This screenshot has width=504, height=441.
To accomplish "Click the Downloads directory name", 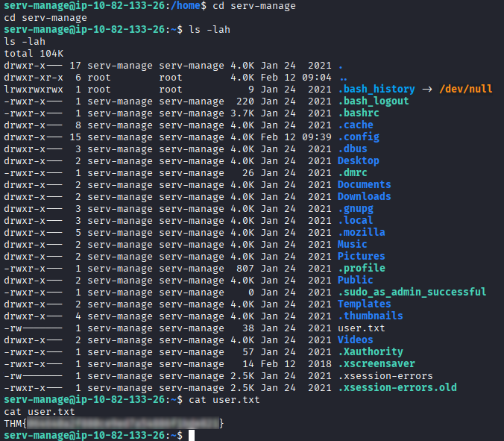I will click(364, 196).
